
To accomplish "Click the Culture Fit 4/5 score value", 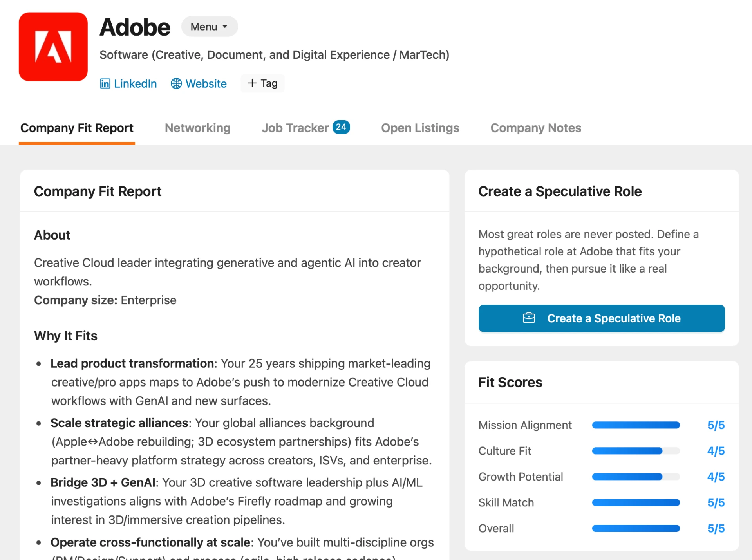I will [716, 451].
